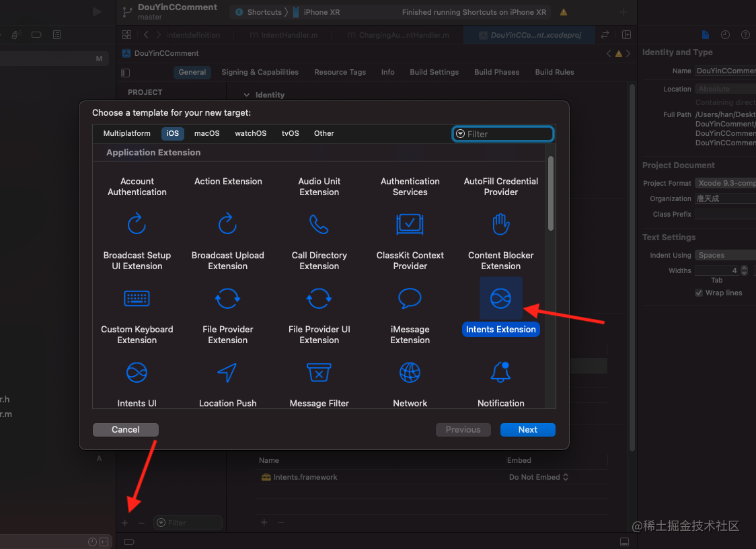The image size is (756, 549).
Task: Choose the File Provider UI Extension template
Action: pyautogui.click(x=319, y=314)
